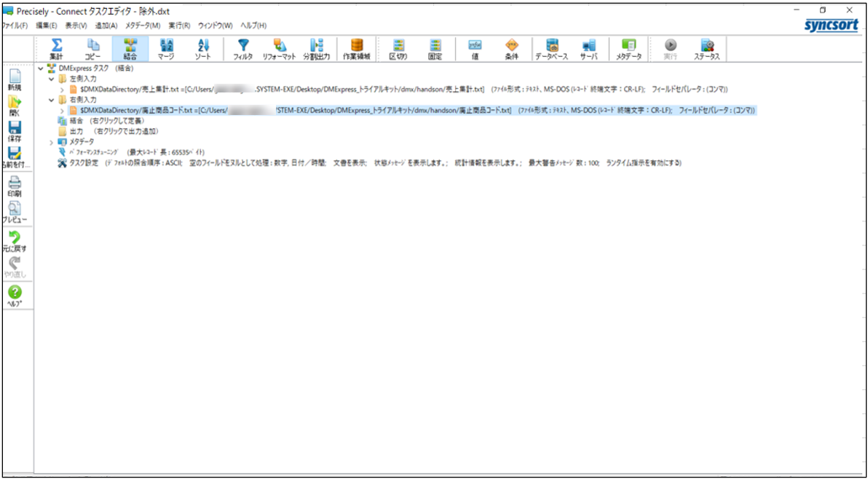
Task: Select the 出力 tree item
Action: point(76,131)
